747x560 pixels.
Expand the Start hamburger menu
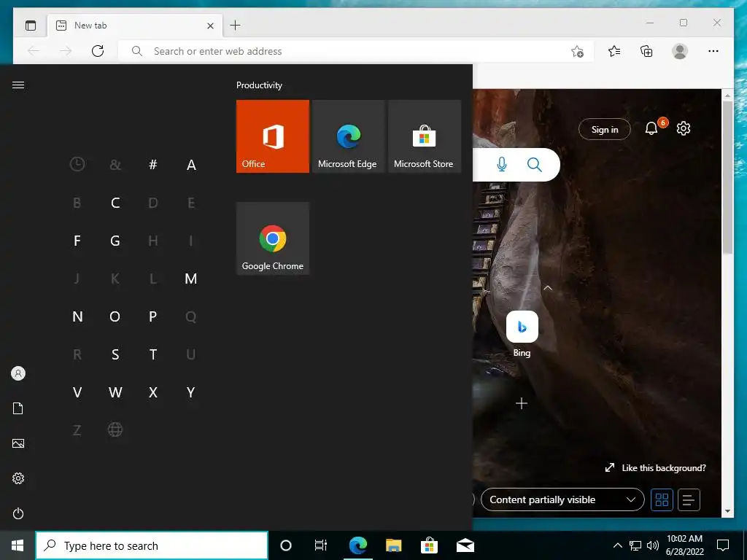point(18,85)
